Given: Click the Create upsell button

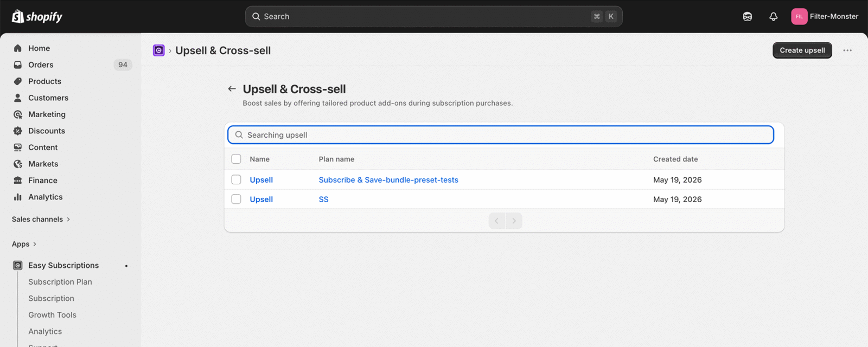Looking at the screenshot, I should [x=802, y=50].
